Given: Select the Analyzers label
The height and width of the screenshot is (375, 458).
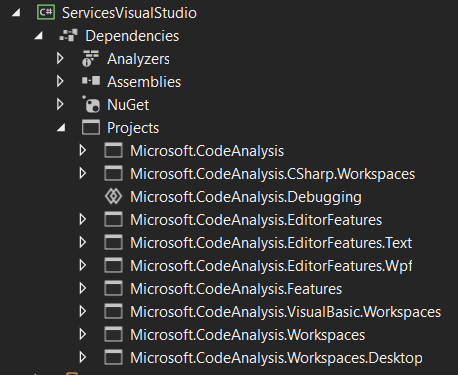Looking at the screenshot, I should tap(138, 59).
